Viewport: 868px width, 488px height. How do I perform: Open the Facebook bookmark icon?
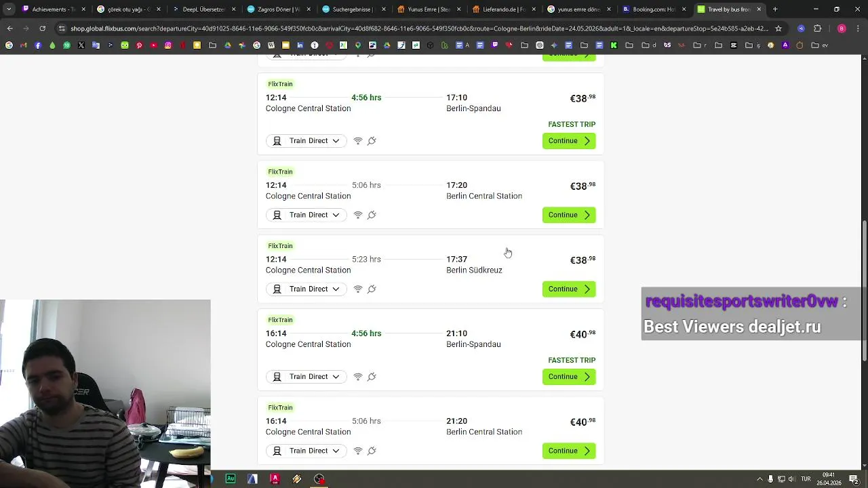tap(38, 45)
